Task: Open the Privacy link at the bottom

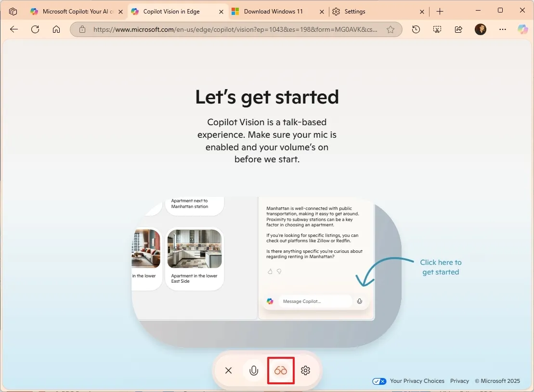Action: coord(459,381)
